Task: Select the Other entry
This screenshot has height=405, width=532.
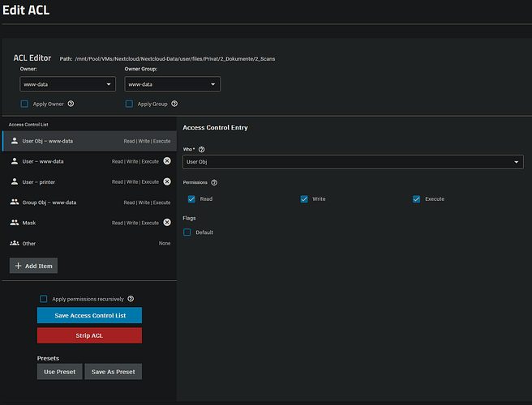Action: 89,243
